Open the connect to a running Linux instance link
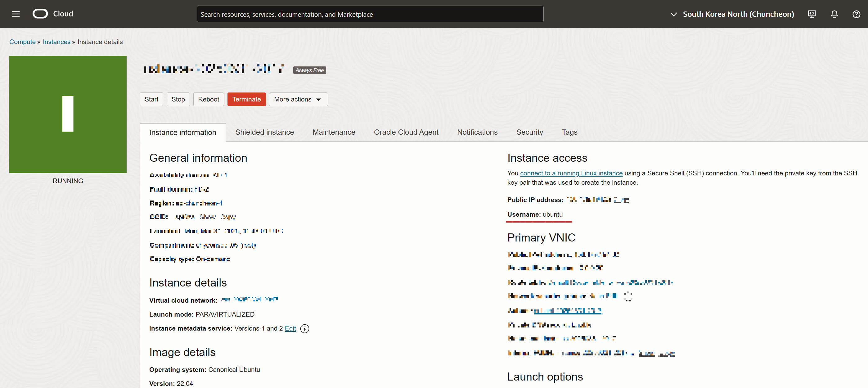 pos(571,173)
